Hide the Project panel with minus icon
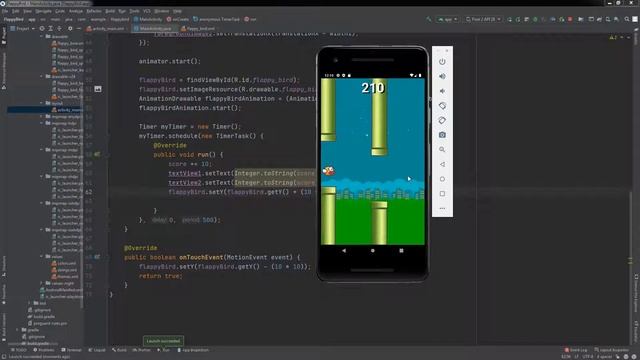 (x=78, y=29)
